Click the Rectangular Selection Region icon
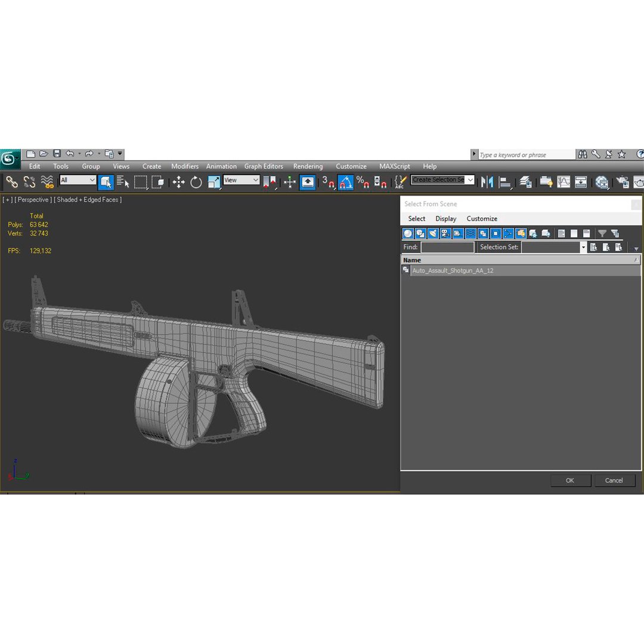 tap(141, 182)
